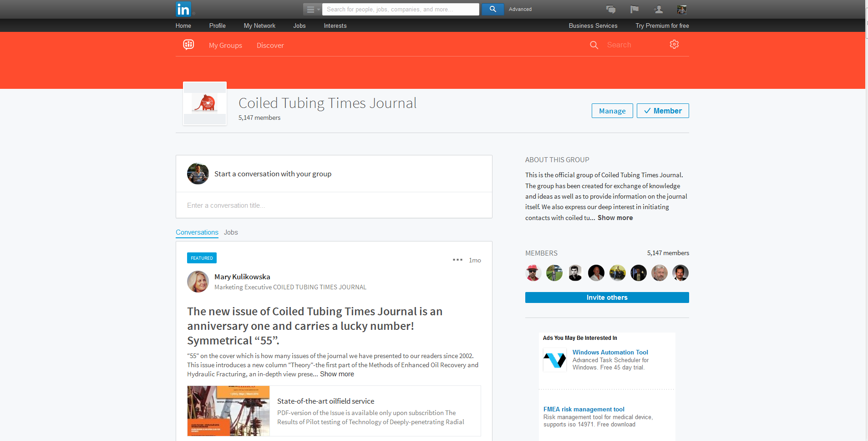Click the Coiled Tubing Times Journal title

click(327, 103)
